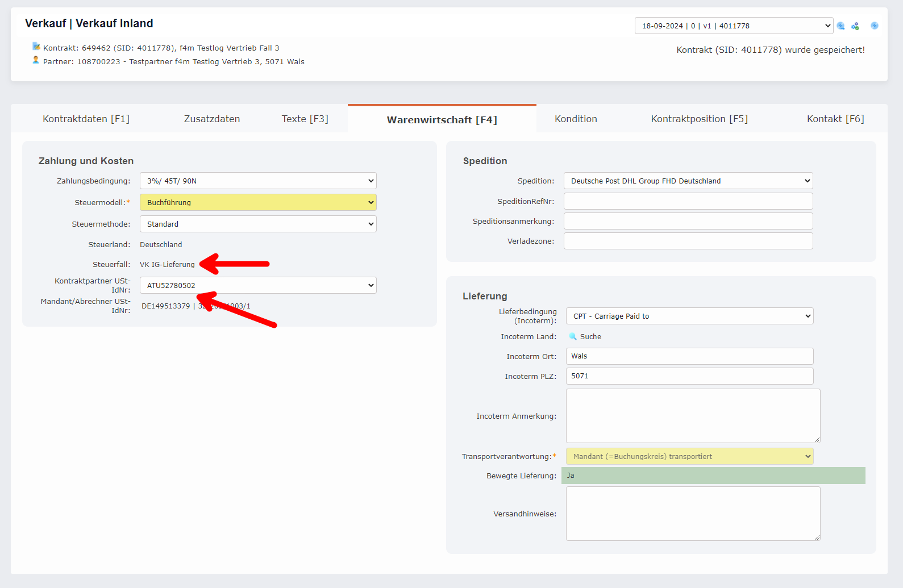903x588 pixels.
Task: Click the Steuerfall value VK IG-Lieferung
Action: [x=167, y=264]
